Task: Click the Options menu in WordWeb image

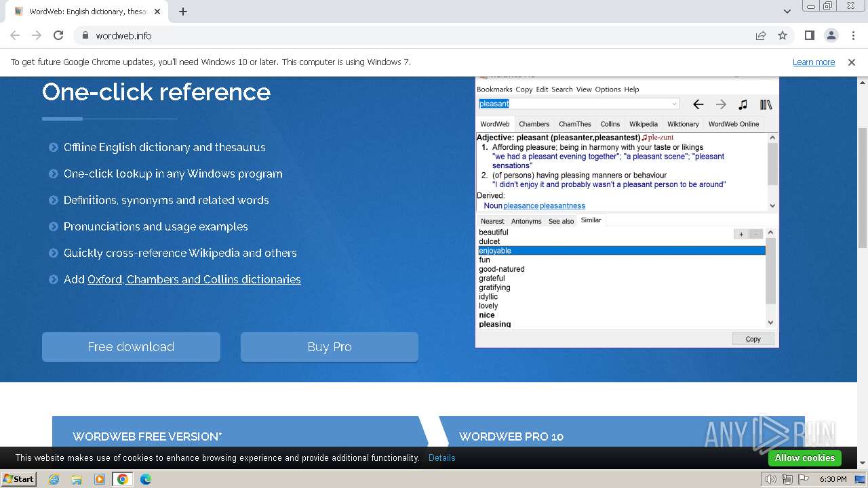Action: [x=608, y=89]
